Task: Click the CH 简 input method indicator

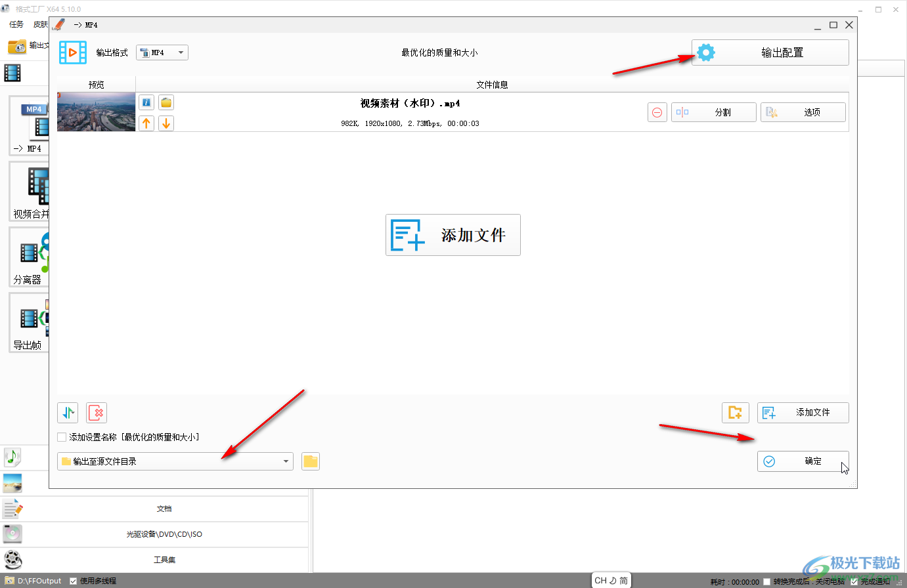Action: pyautogui.click(x=611, y=580)
